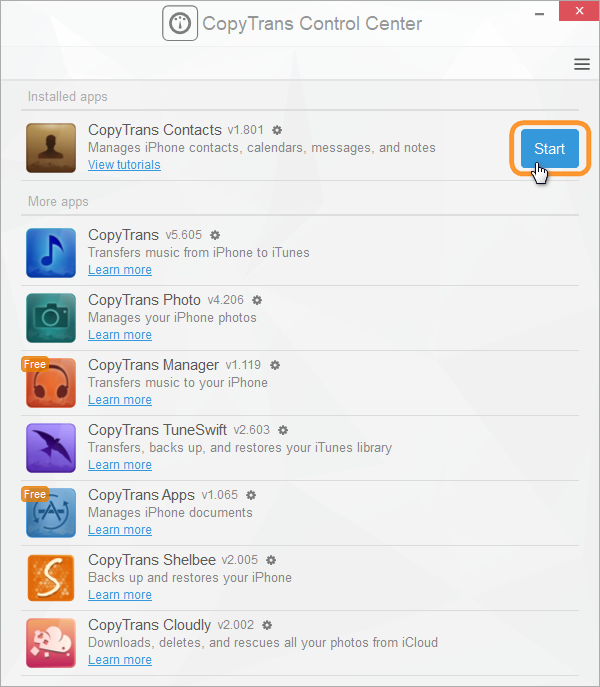Open gear options for CopyTrans Photo
The width and height of the screenshot is (600, 687).
(257, 300)
